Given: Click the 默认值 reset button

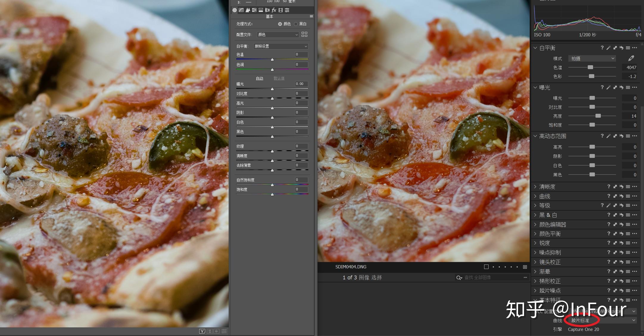Looking at the screenshot, I should 279,78.
